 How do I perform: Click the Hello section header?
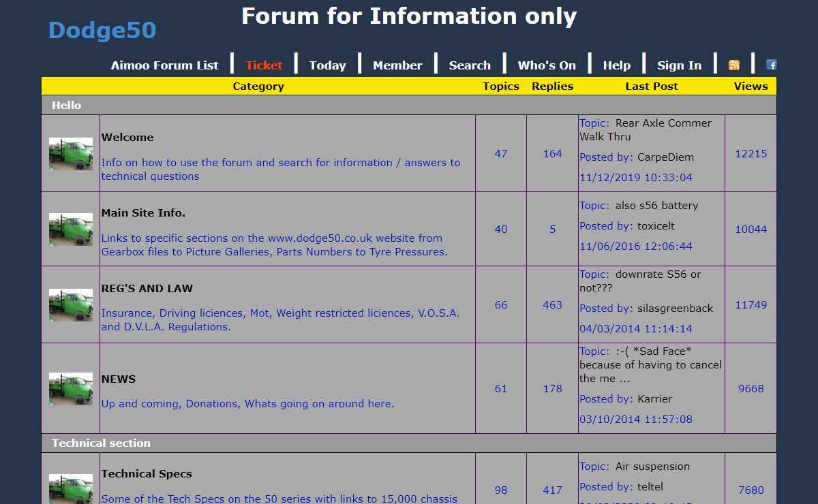pyautogui.click(x=66, y=105)
